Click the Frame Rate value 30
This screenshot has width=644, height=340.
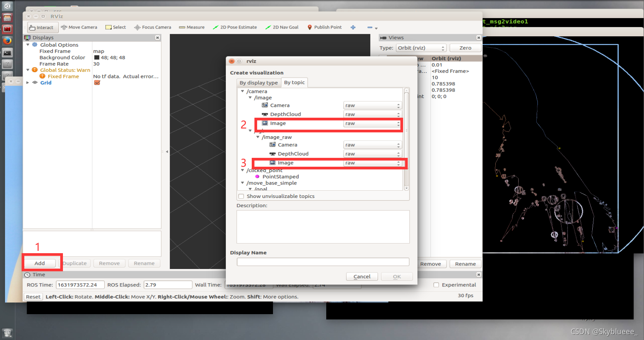[x=96, y=64]
